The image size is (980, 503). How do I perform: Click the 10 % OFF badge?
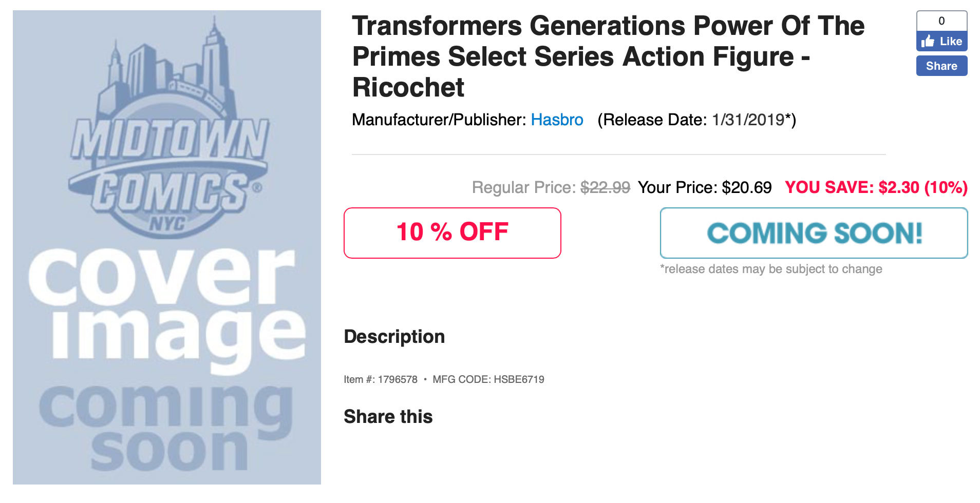pos(452,233)
